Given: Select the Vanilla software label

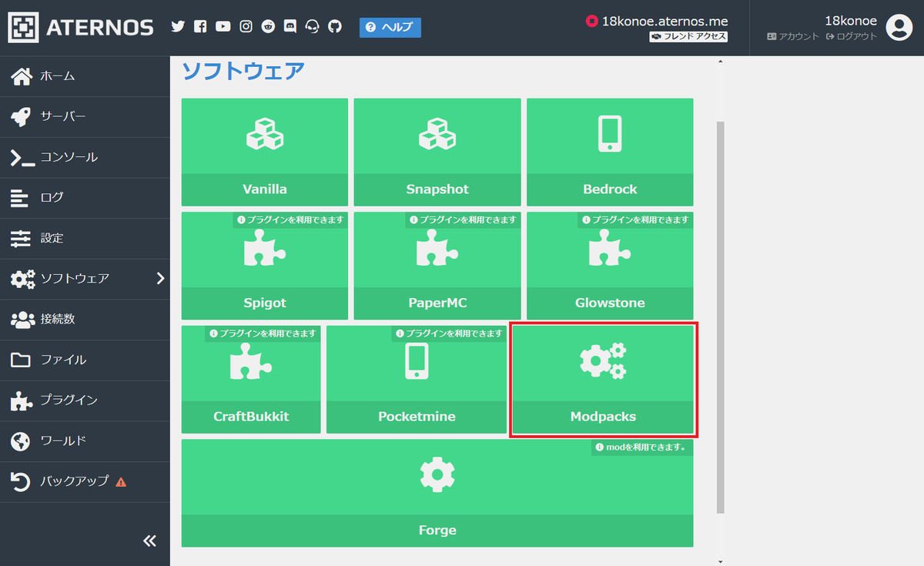Looking at the screenshot, I should (x=265, y=189).
